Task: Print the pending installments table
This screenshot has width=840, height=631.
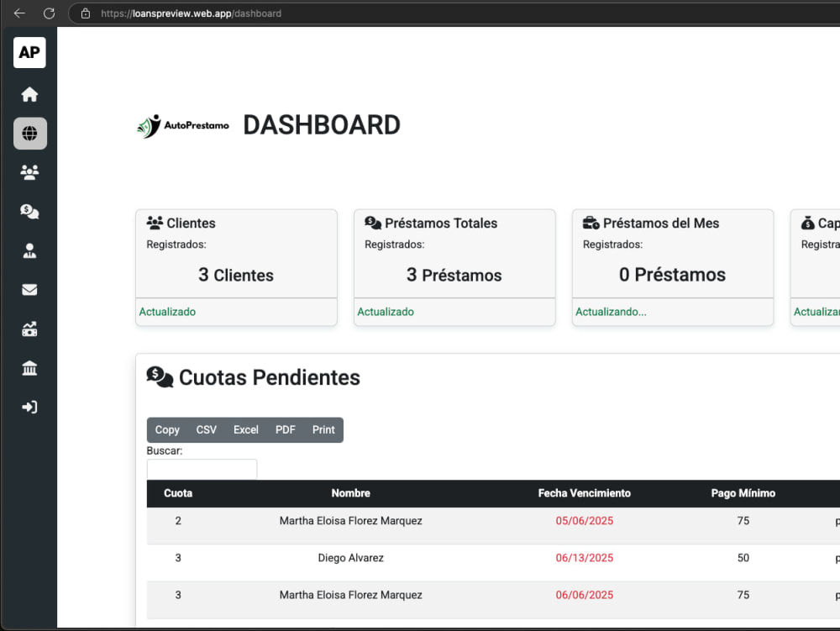Action: 323,429
